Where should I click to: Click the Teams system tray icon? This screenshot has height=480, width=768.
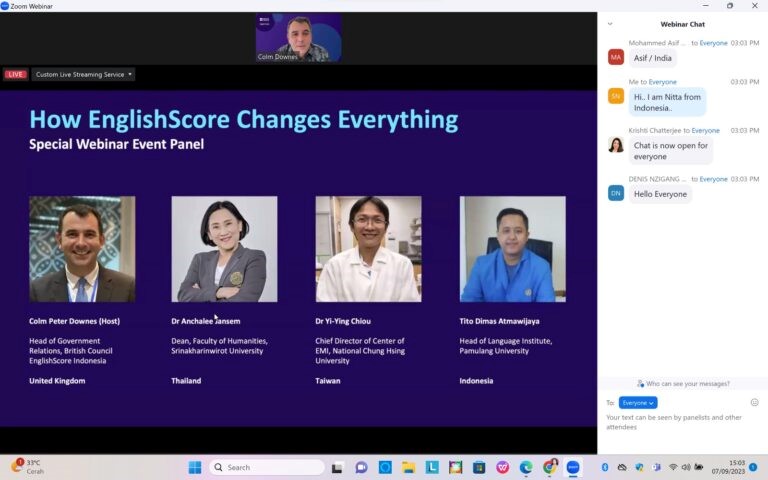coord(657,467)
